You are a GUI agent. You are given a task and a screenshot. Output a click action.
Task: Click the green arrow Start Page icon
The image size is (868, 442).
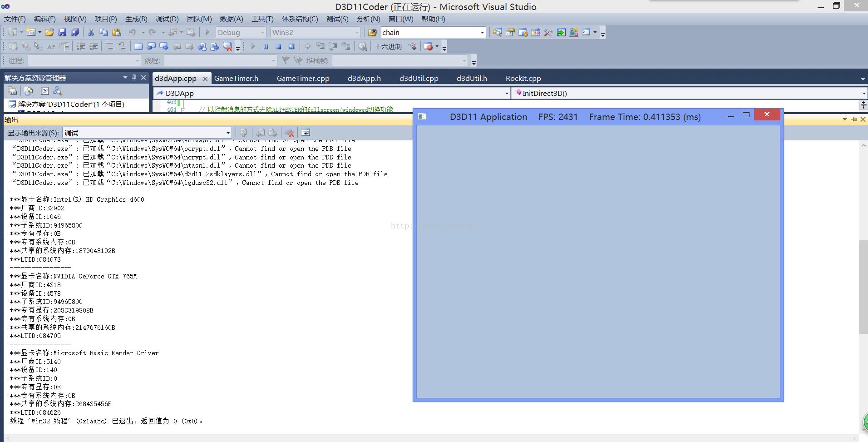coord(561,32)
